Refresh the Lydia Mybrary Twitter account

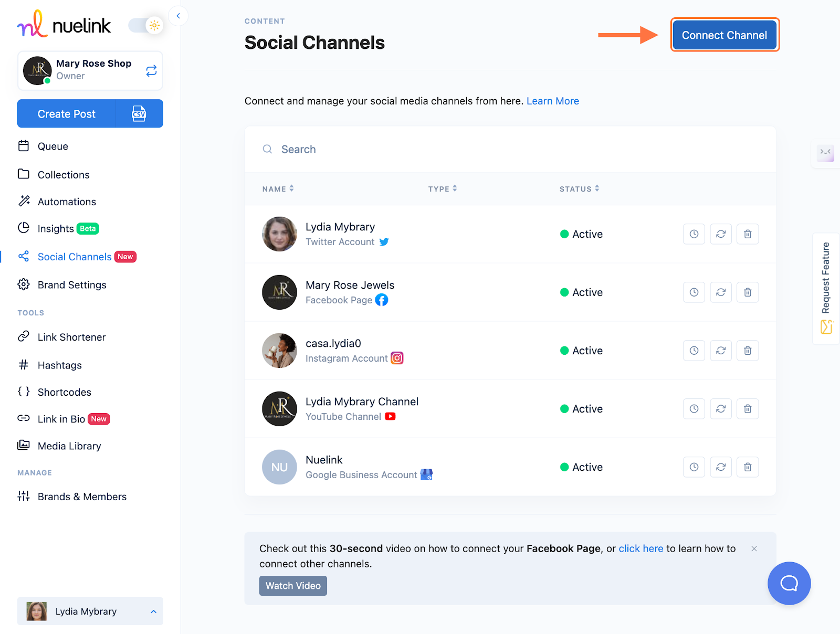click(721, 234)
